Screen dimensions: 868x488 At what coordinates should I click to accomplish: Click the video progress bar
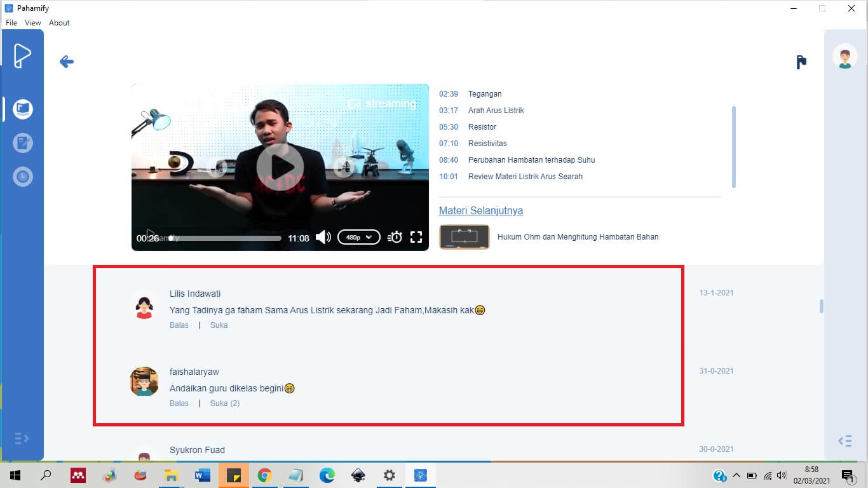point(225,238)
